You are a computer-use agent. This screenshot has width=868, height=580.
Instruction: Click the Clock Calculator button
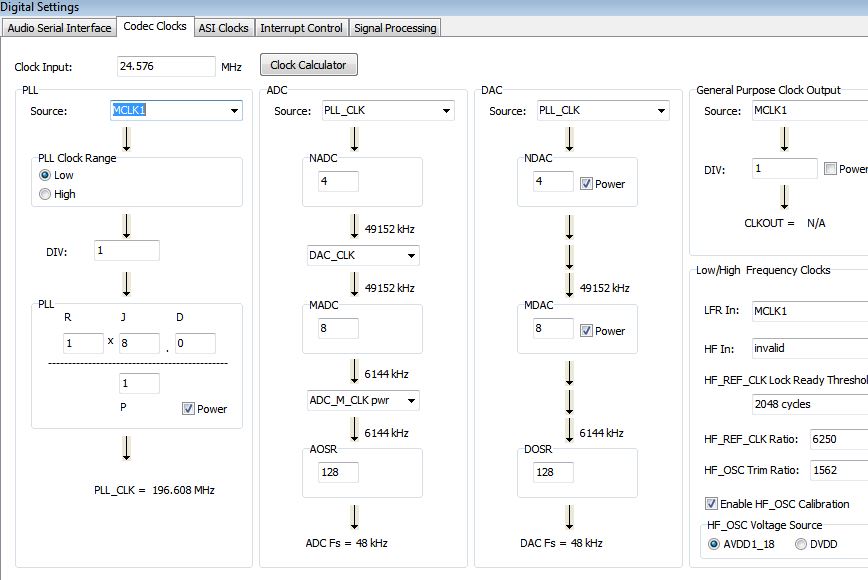(x=308, y=65)
